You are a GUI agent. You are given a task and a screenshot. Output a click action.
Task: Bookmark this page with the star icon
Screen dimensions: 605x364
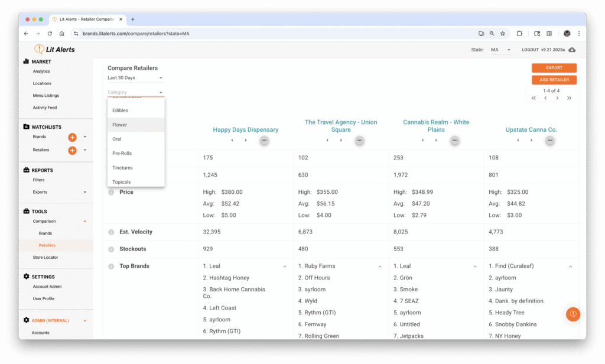503,34
